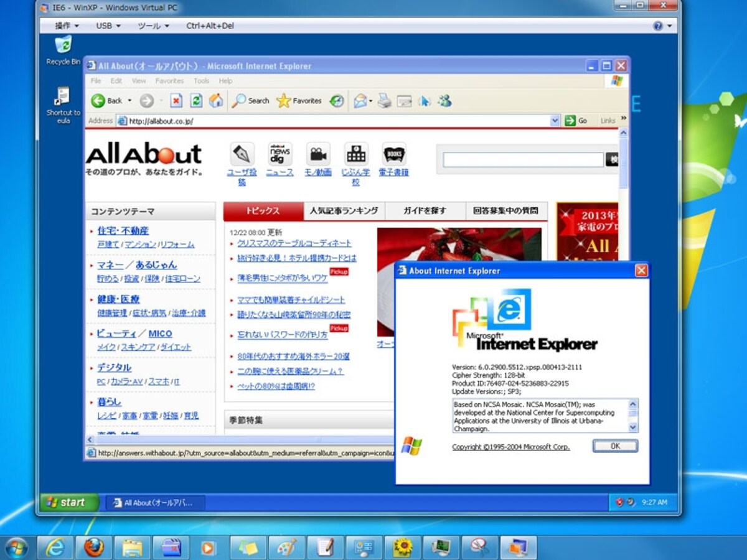This screenshot has width=747, height=560.
Task: Open 健康・医療 category link
Action: click(x=118, y=299)
